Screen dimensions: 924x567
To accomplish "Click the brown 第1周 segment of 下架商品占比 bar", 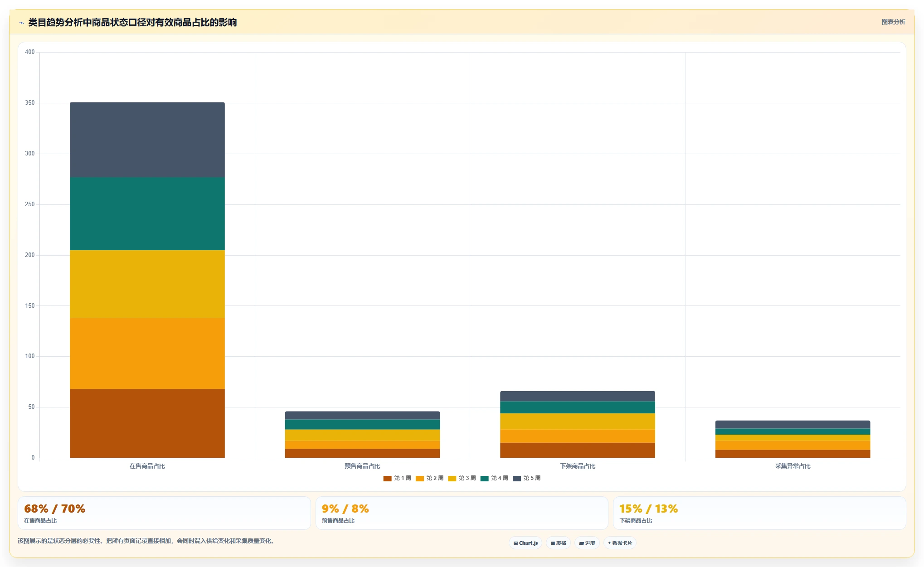I will pyautogui.click(x=578, y=451).
